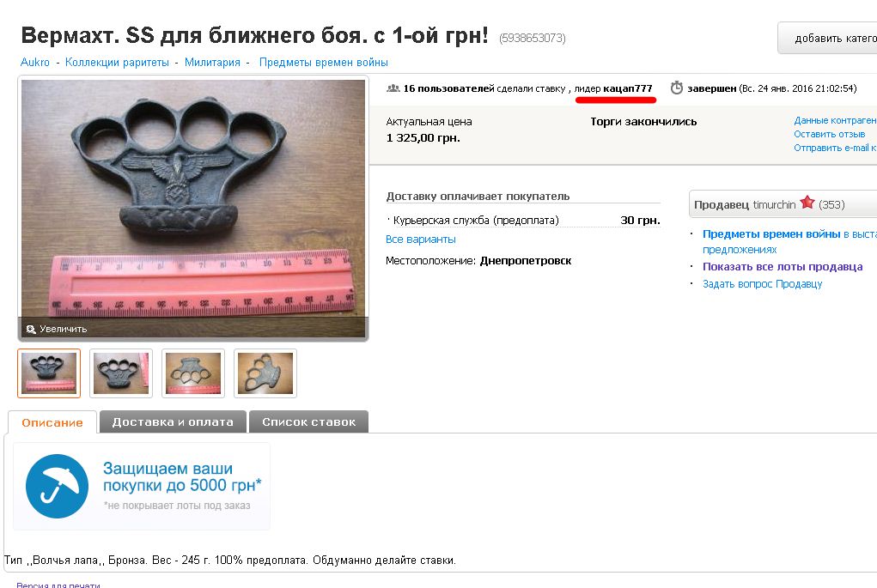Viewport: 877px width, 588px height.
Task: Open the Доставка и оплата tab
Action: point(173,422)
